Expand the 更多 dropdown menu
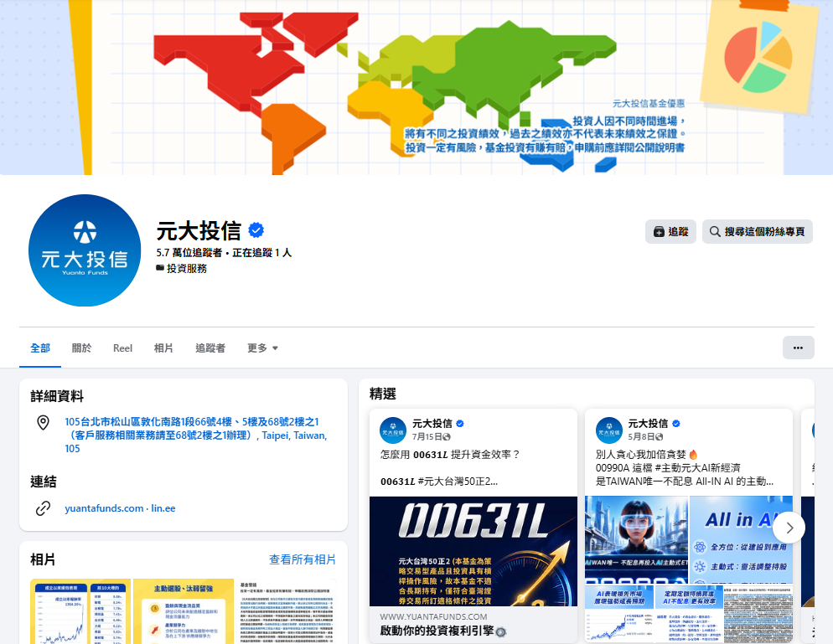 click(x=262, y=348)
